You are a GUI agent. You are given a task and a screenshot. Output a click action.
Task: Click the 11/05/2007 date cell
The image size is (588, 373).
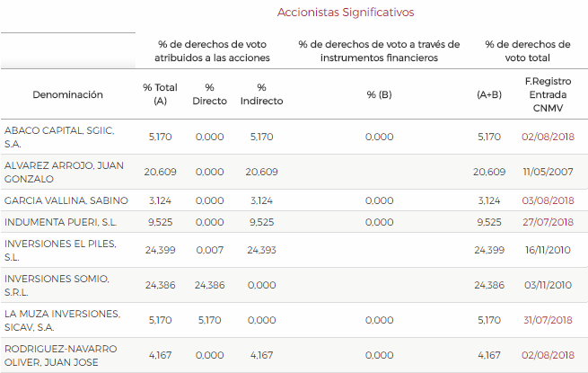tap(548, 172)
